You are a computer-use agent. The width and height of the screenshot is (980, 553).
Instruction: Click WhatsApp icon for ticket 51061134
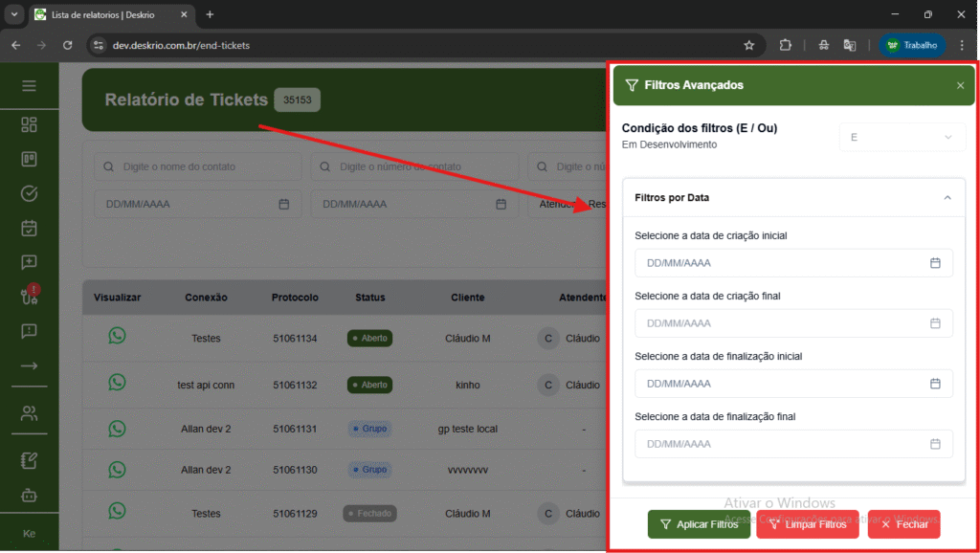[117, 336]
